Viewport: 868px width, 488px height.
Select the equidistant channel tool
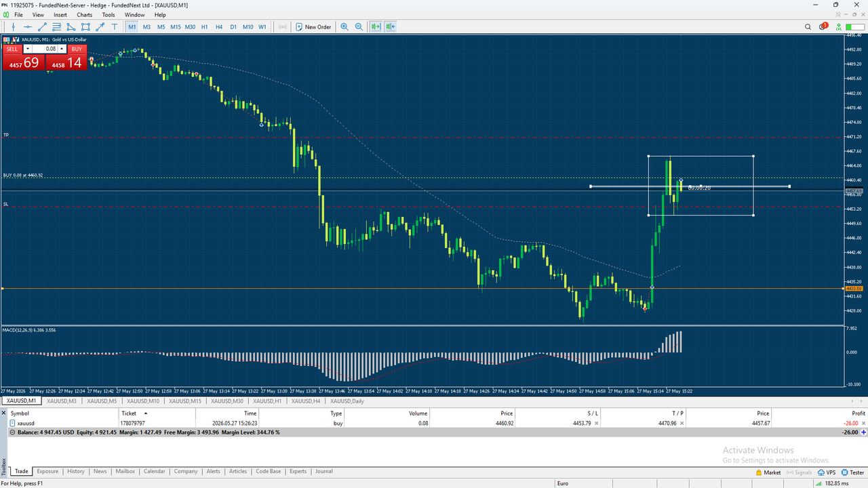click(x=56, y=27)
